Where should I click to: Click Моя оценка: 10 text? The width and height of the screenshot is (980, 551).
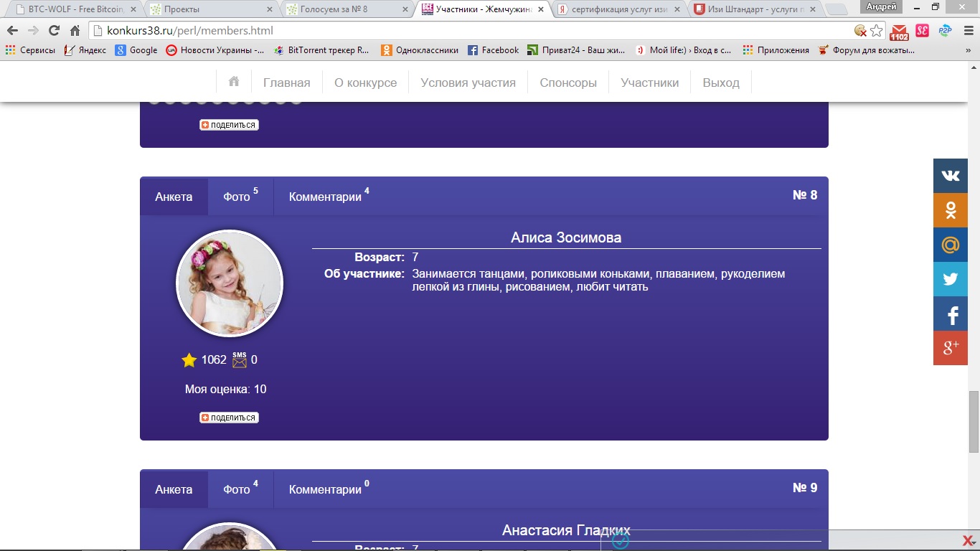pyautogui.click(x=226, y=390)
